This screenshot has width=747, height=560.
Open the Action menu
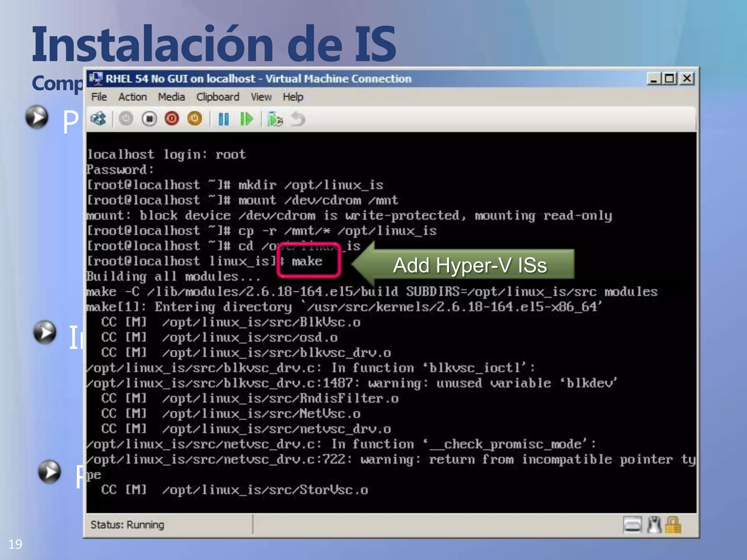tap(132, 97)
